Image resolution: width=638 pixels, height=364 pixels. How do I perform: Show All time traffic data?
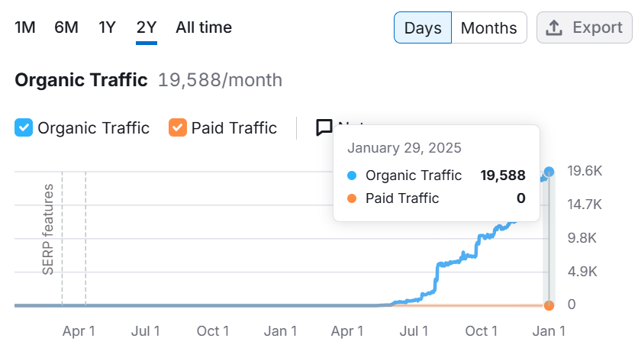(204, 27)
